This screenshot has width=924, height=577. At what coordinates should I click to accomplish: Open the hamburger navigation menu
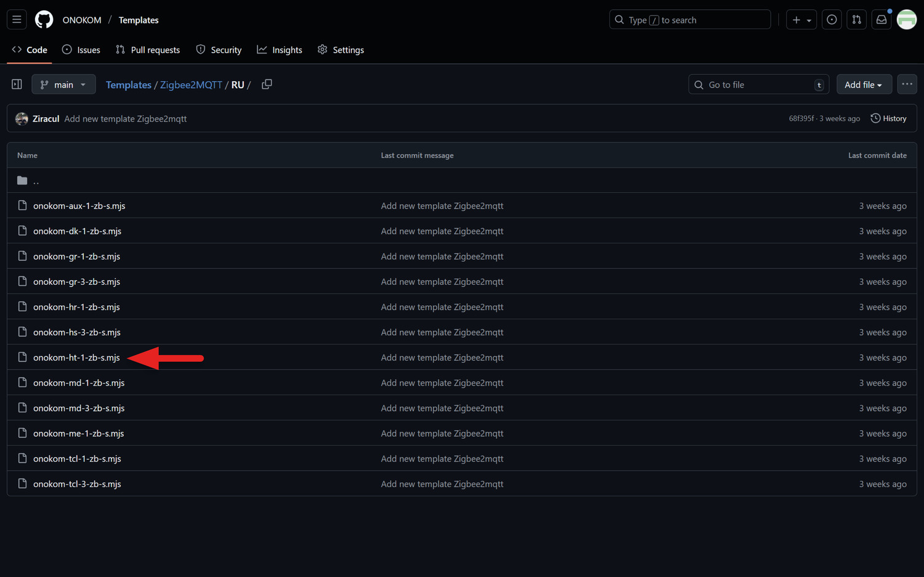(17, 20)
